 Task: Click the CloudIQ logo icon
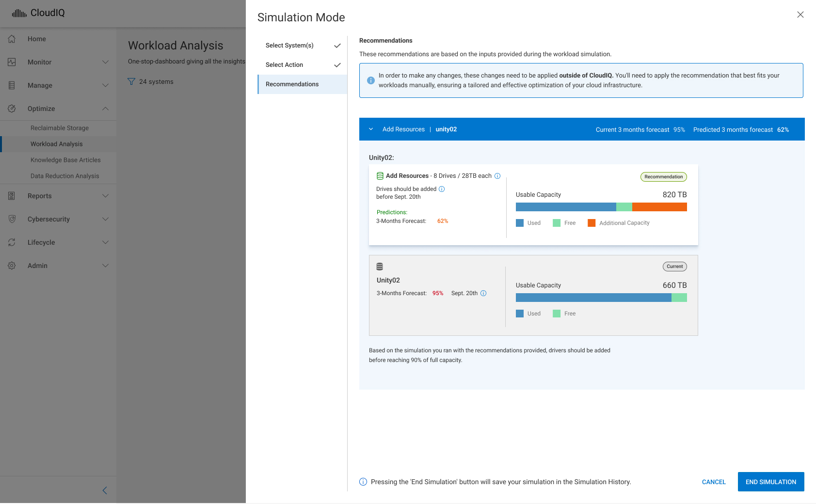19,13
